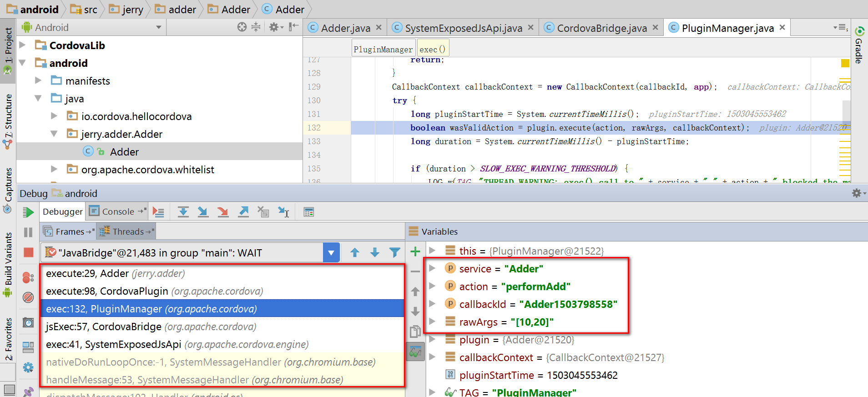This screenshot has width=868, height=397.
Task: Select the Adder class in project tree
Action: click(x=124, y=151)
